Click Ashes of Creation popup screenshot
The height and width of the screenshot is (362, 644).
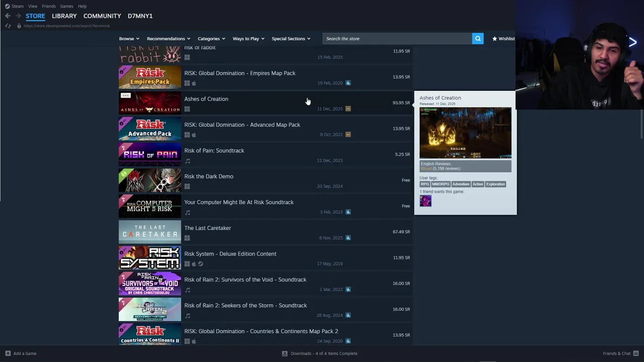(465, 133)
